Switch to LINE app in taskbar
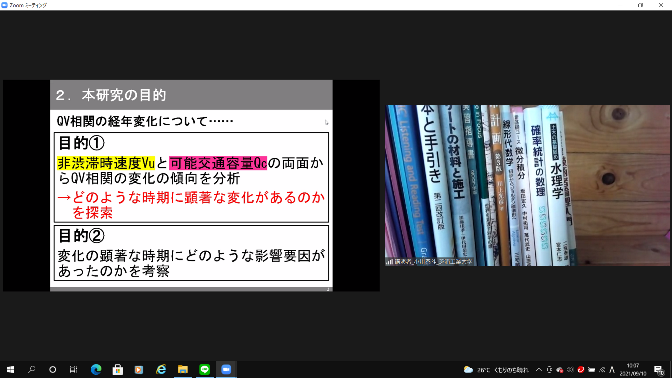This screenshot has height=378, width=672. tap(204, 369)
